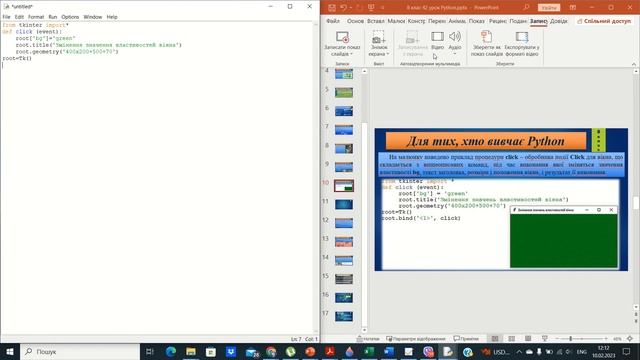Image resolution: width=640 pixels, height=360 pixels.
Task: Toggle ribbon display options icon in PowerPoint
Action: (573, 7)
